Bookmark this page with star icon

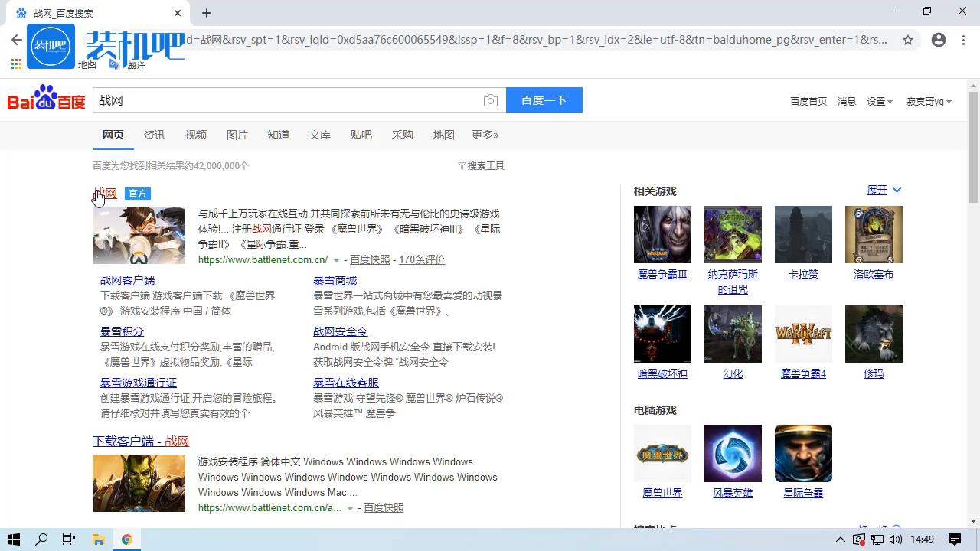click(x=908, y=40)
